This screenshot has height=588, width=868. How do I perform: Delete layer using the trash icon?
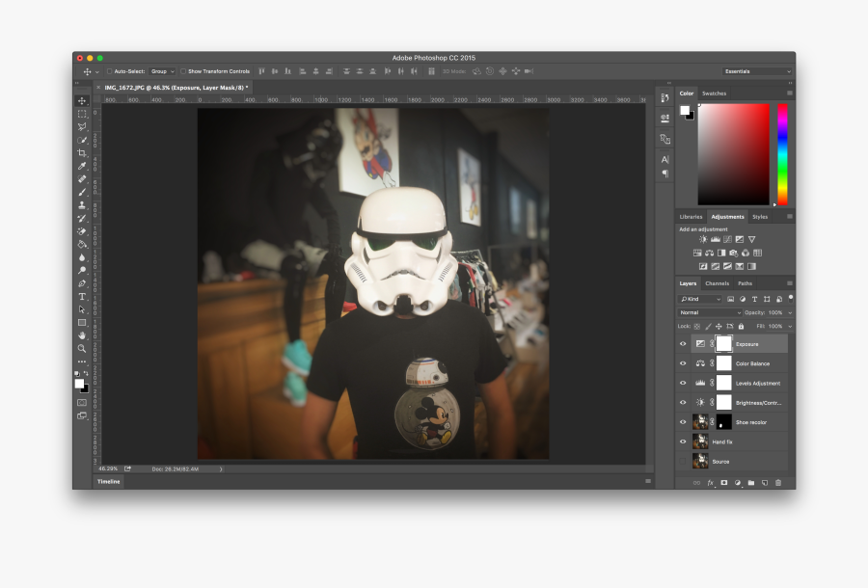click(778, 482)
